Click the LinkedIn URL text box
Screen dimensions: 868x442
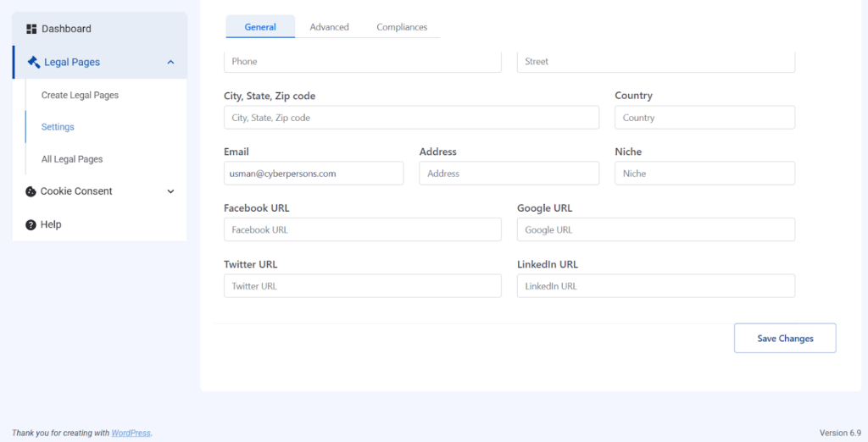[x=655, y=286]
